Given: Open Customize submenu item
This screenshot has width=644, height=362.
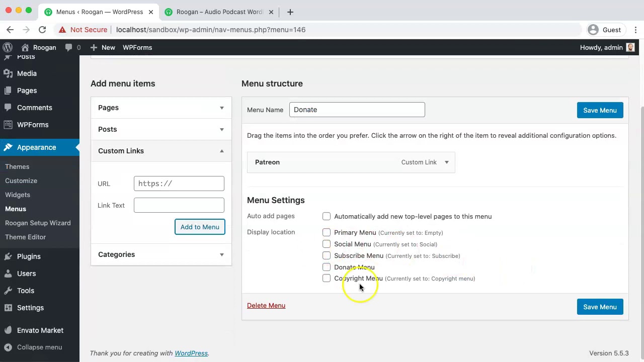Looking at the screenshot, I should coord(21,180).
